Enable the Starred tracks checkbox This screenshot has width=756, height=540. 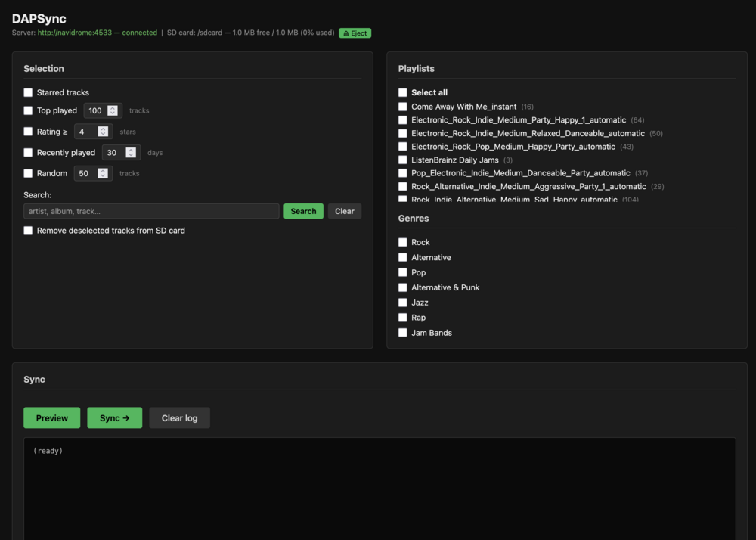pos(28,92)
